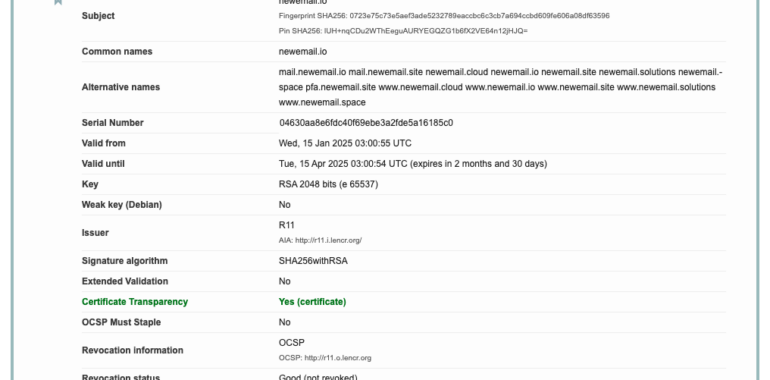The image size is (770, 380).
Task: Click the www.newemail.space alternative name
Action: point(322,103)
